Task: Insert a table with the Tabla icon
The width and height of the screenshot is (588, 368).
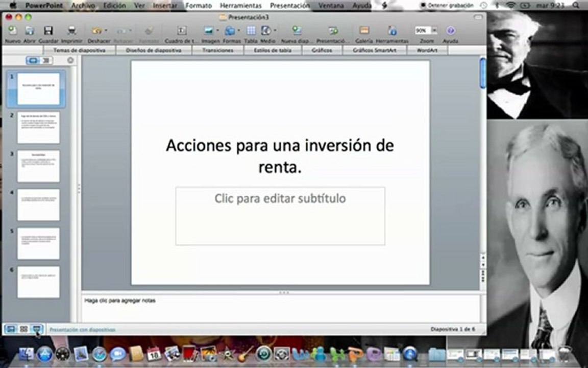Action: 251,31
